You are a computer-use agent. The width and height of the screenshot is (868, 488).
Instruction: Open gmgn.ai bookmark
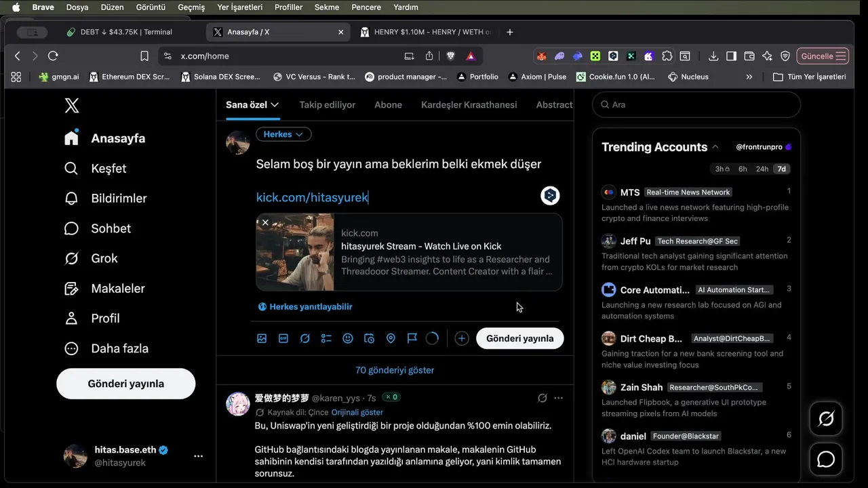[59, 77]
